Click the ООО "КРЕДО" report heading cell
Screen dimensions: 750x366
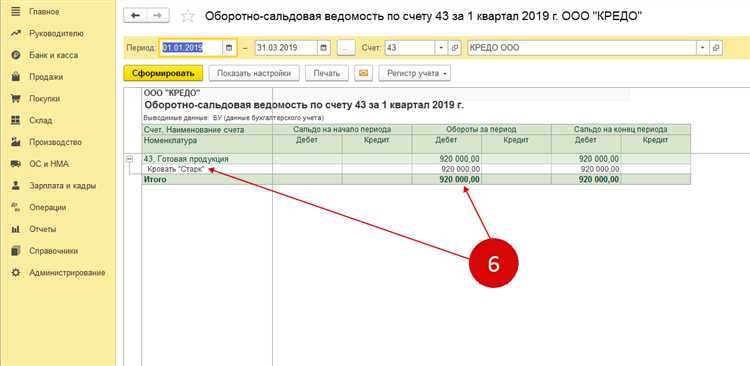(x=172, y=93)
